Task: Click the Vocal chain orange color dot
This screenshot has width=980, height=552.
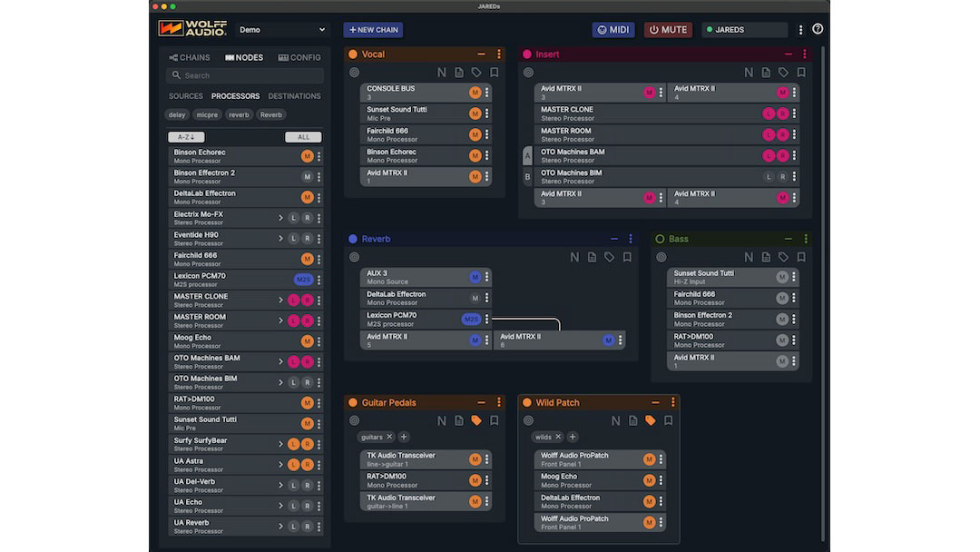Action: point(353,54)
